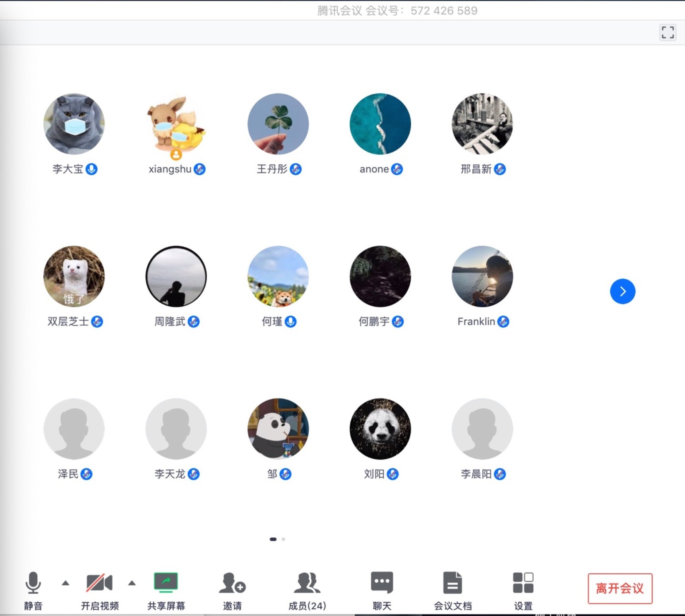The height and width of the screenshot is (616, 685).
Task: Select the second page indicator dot
Action: 283,539
